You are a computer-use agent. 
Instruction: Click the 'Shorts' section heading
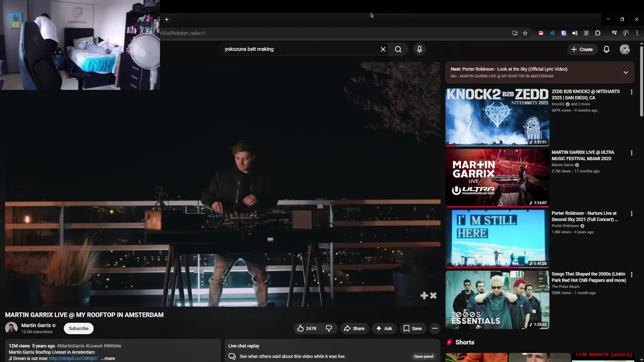tap(465, 342)
